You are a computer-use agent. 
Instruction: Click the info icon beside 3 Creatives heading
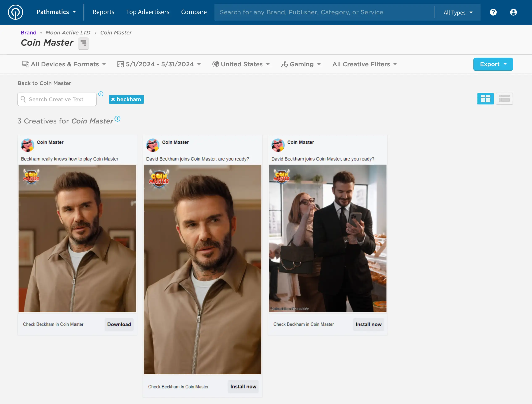pos(117,119)
